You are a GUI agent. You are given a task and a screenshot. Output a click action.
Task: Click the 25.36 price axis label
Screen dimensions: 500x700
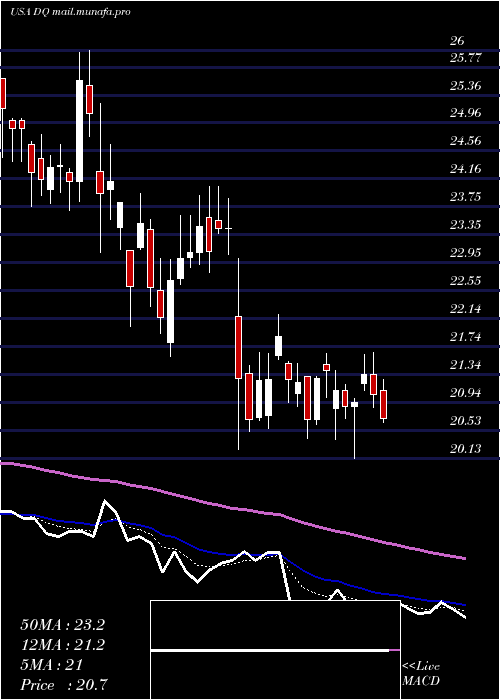click(467, 85)
